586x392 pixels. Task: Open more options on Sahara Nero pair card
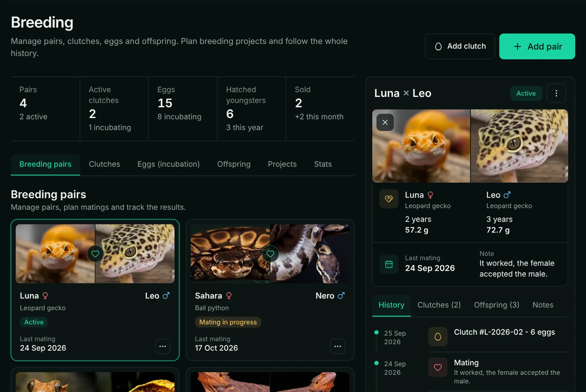pyautogui.click(x=338, y=346)
